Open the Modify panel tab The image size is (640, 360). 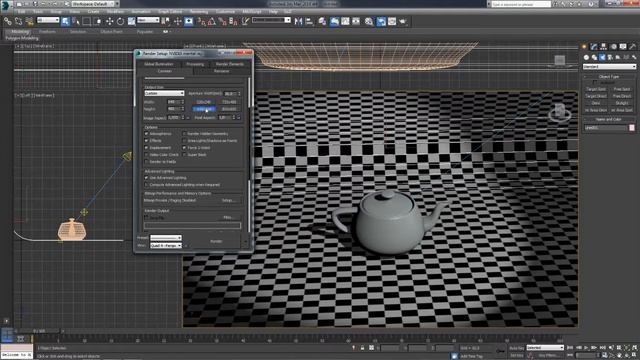pos(594,47)
